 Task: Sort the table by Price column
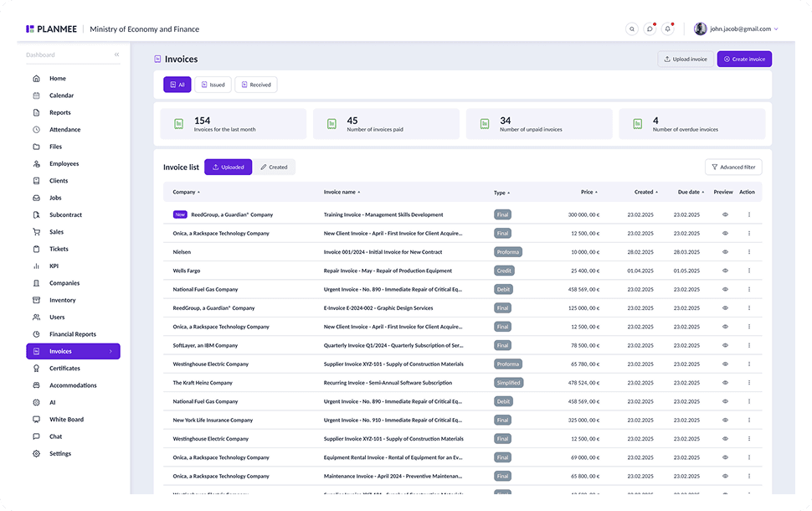click(589, 193)
